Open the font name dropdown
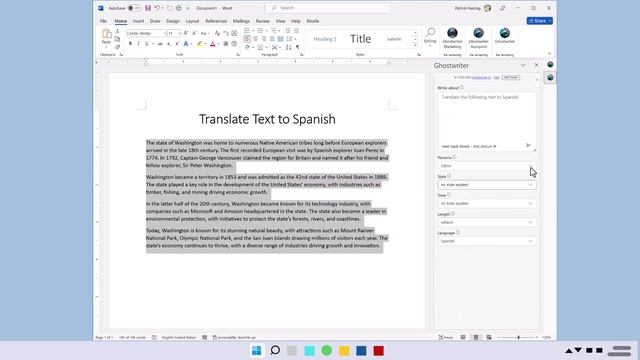Screen dimensions: 640x360 click(x=165, y=33)
